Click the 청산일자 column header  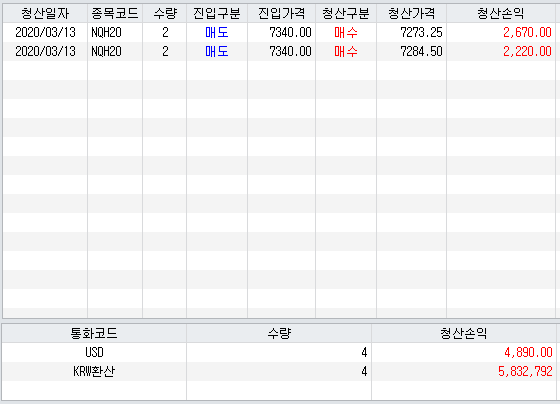point(45,14)
